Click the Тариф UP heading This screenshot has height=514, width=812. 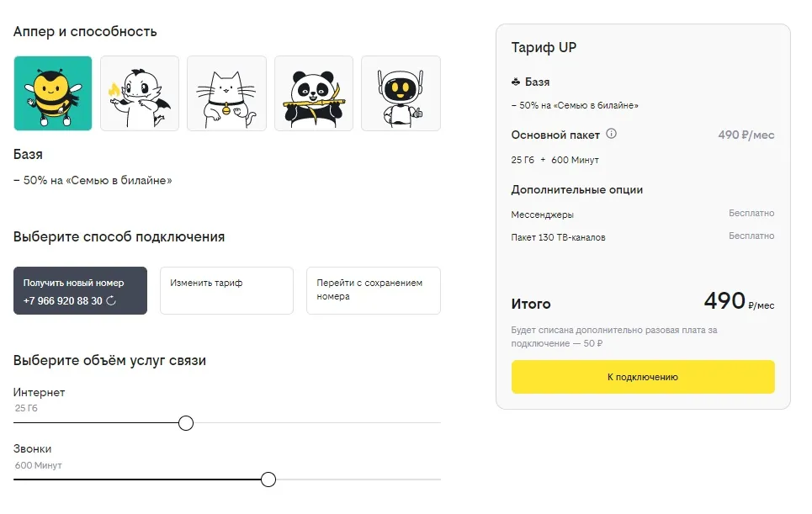(544, 48)
